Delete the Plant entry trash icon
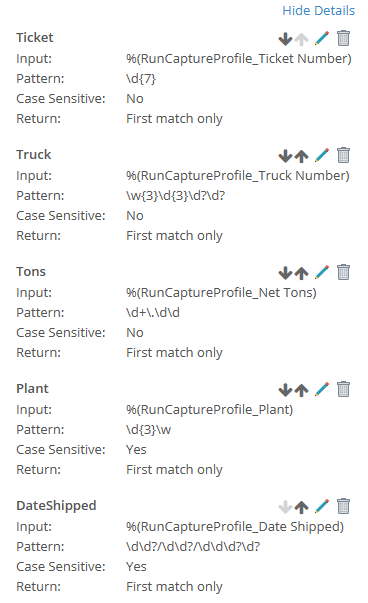Viewport: 368px width, 603px height. tap(343, 389)
